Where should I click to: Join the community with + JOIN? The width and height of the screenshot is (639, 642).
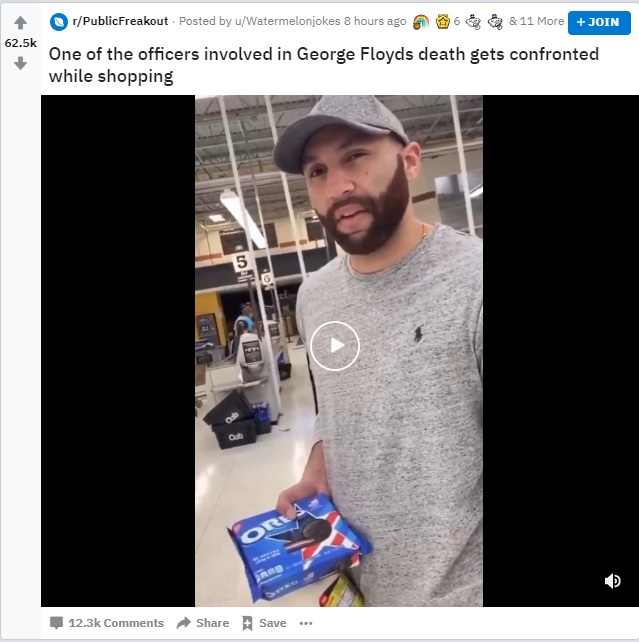click(599, 23)
